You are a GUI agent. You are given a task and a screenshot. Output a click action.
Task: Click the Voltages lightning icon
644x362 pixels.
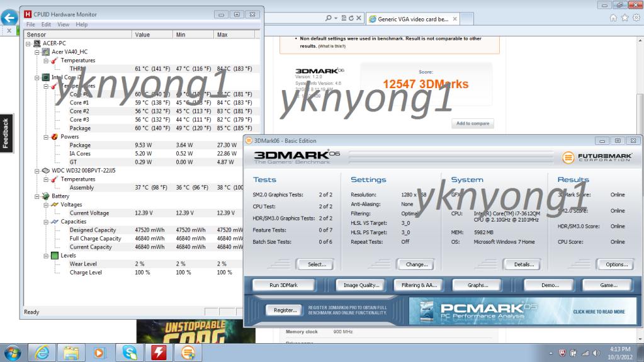point(55,205)
